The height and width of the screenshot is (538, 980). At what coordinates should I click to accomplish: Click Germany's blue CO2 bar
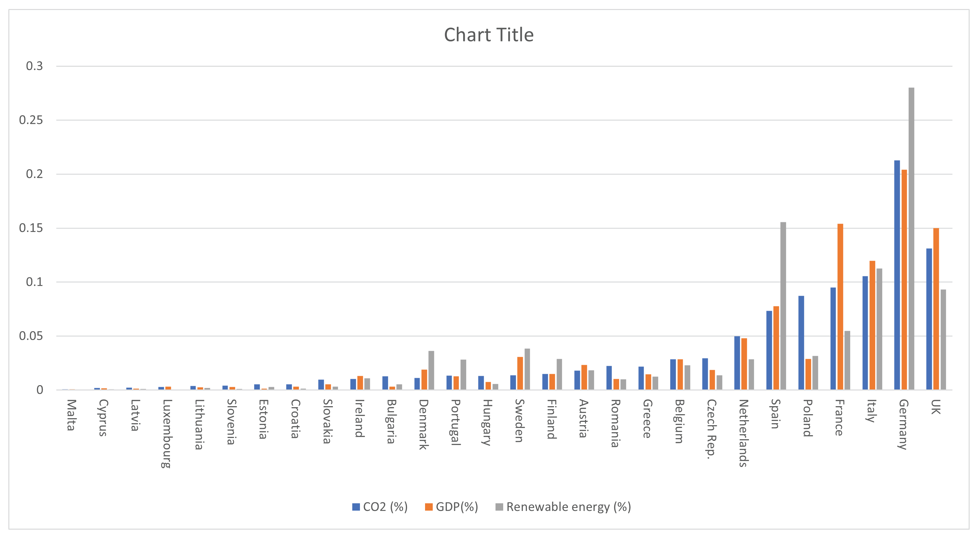pos(897,275)
